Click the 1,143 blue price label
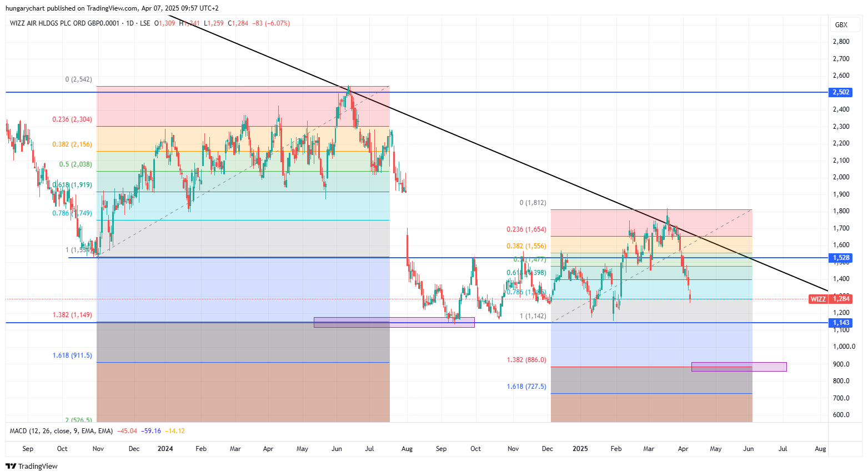 (841, 323)
